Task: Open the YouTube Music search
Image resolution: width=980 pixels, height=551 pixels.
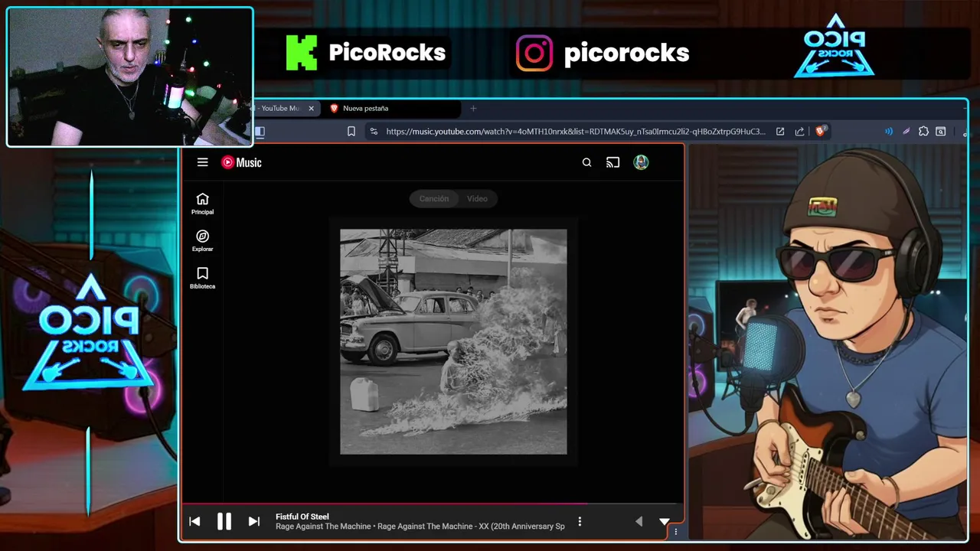Action: coord(586,162)
